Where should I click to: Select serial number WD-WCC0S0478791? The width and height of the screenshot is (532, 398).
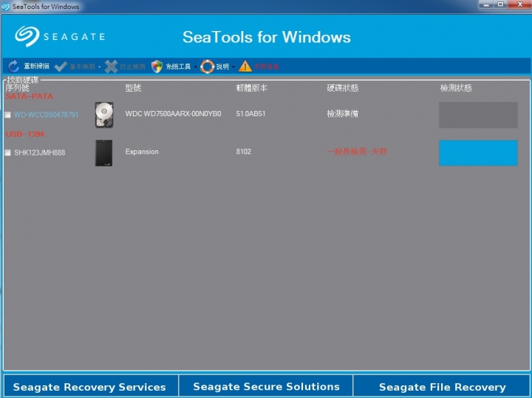coord(46,115)
